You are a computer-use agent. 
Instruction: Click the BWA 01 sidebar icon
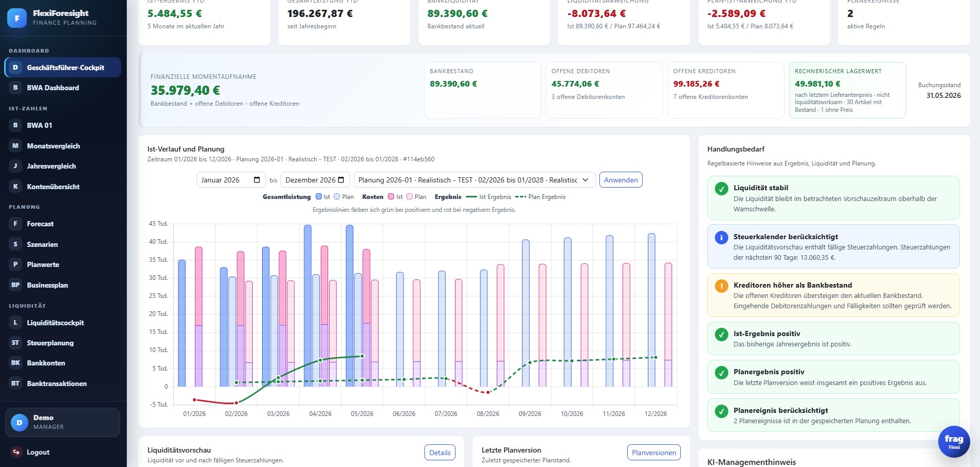click(15, 125)
